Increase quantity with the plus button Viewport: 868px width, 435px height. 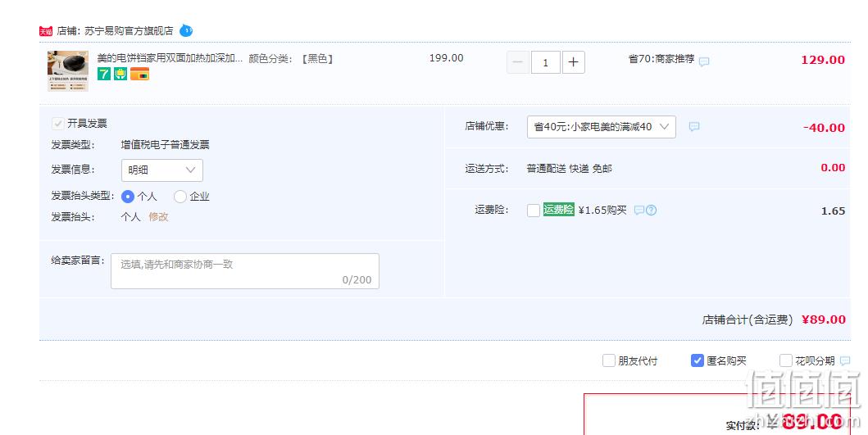tap(574, 62)
